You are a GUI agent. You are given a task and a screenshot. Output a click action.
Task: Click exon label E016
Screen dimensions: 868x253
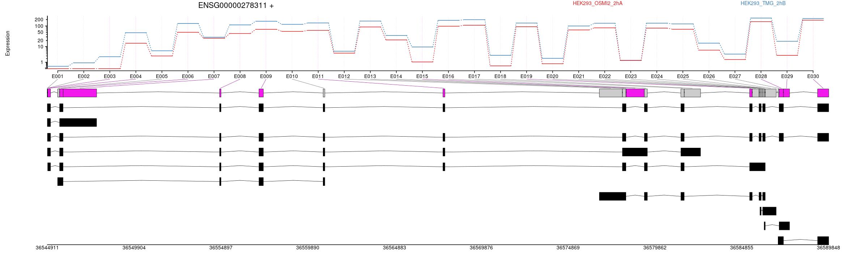[x=448, y=76]
